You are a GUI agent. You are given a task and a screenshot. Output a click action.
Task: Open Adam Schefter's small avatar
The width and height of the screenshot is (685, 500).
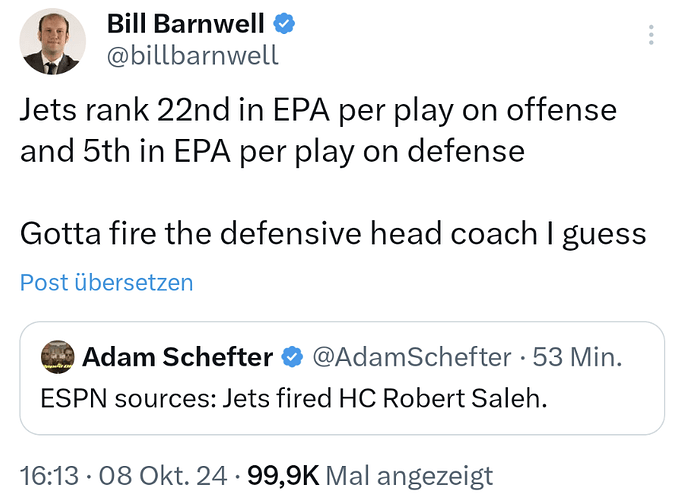[56, 357]
